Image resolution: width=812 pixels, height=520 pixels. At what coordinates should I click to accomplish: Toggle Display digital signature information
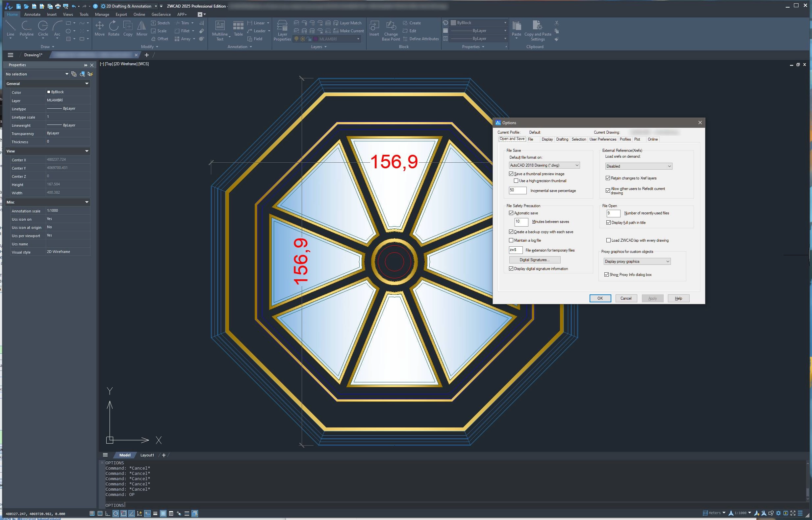coord(511,269)
